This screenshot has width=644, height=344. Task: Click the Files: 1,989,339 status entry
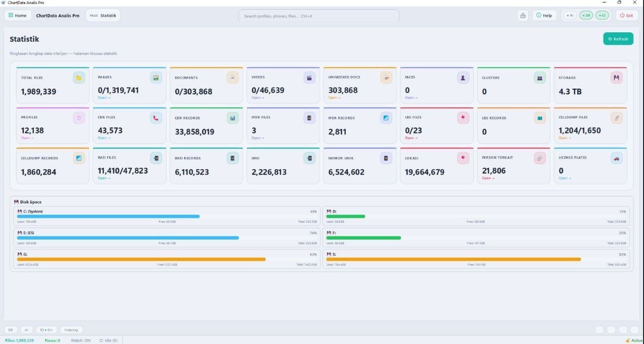20,340
